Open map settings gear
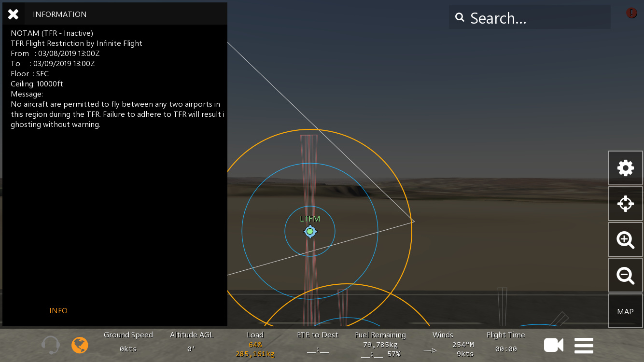This screenshot has height=362, width=644. tap(626, 168)
